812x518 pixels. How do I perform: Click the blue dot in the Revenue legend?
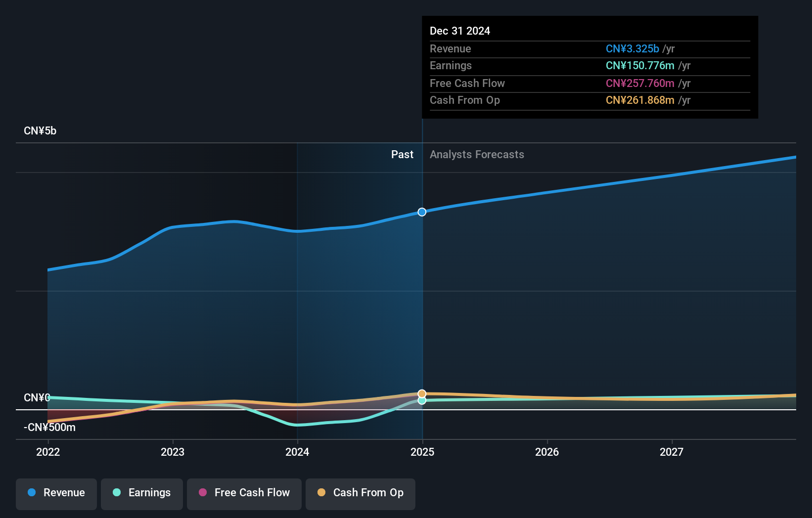[x=31, y=493]
